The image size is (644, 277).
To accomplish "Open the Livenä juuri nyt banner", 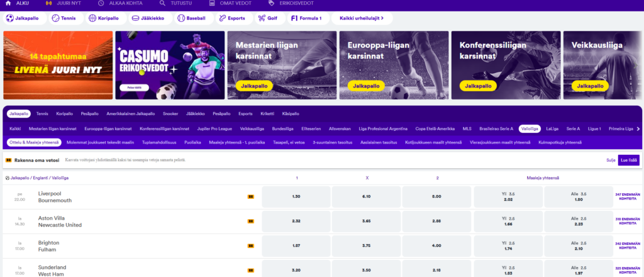I will click(58, 65).
